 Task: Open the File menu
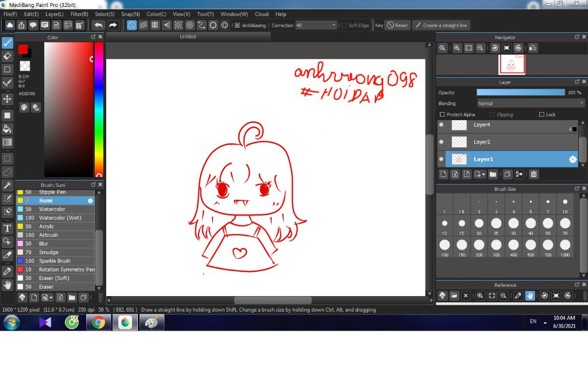(x=10, y=14)
